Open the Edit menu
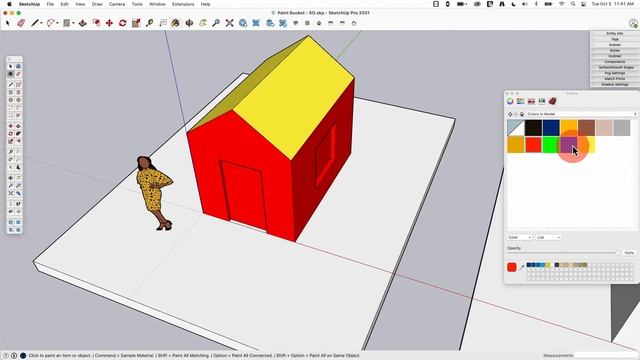The image size is (640, 360). 64,4
